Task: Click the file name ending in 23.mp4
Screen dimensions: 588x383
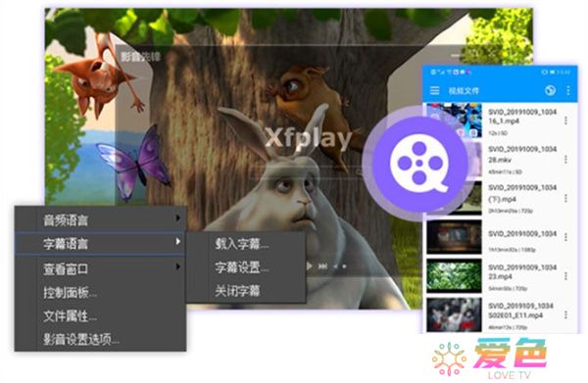Action: (x=522, y=271)
